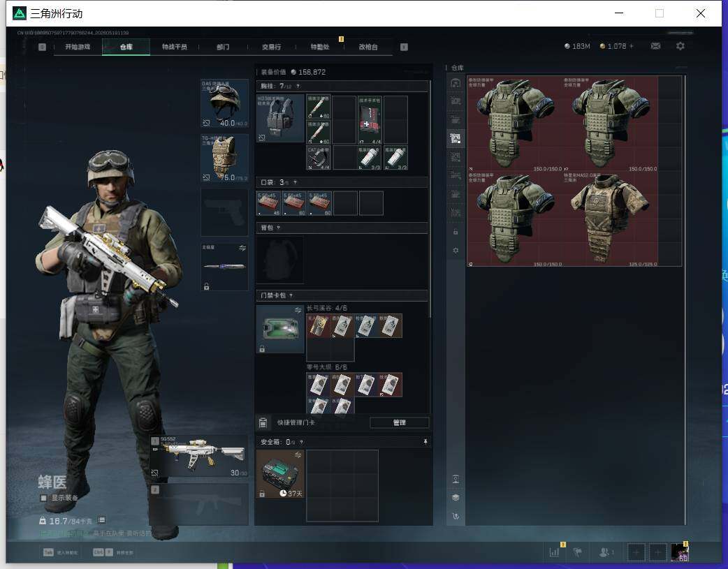Click the 快捷管理门卡 card icon
The height and width of the screenshot is (569, 728).
(x=263, y=422)
